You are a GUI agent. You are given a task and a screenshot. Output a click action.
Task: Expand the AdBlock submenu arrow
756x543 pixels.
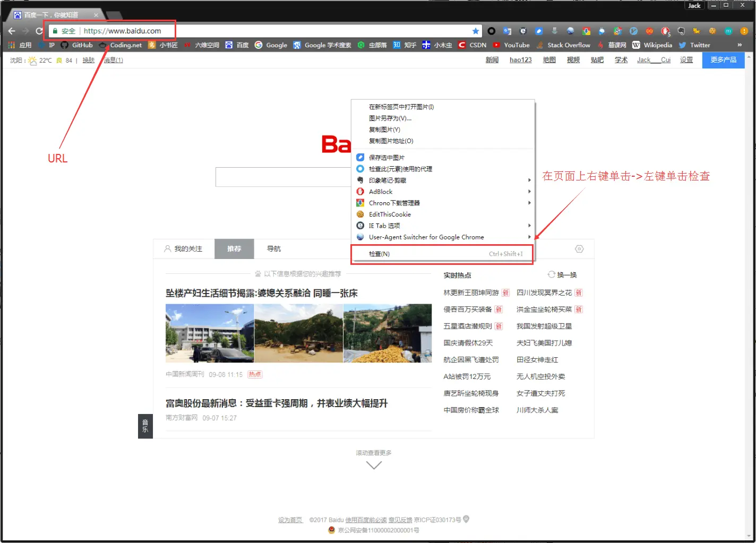[529, 191]
